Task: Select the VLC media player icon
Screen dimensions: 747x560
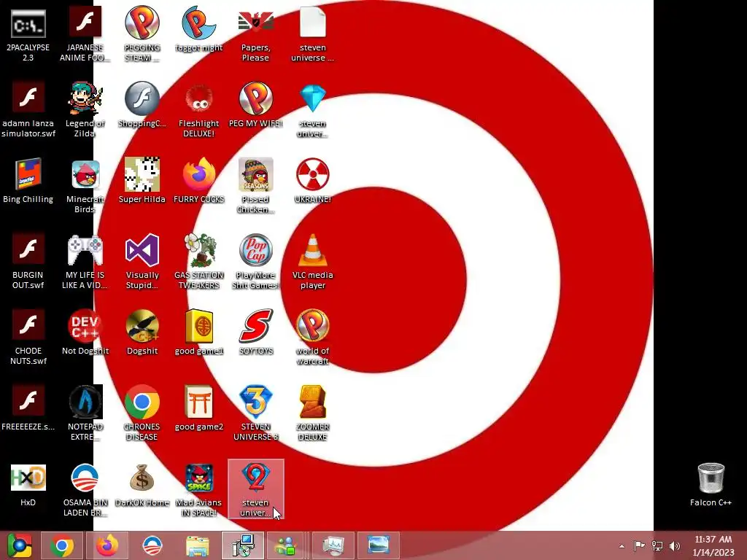Action: (x=312, y=261)
